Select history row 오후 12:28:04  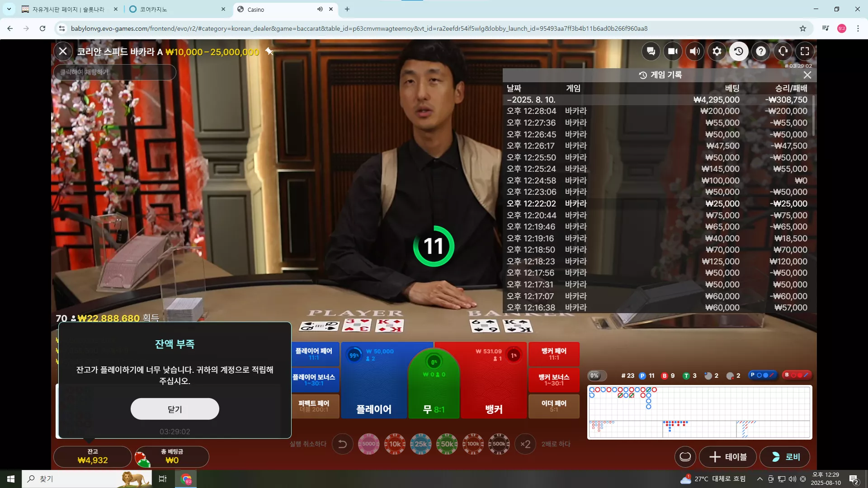click(657, 111)
